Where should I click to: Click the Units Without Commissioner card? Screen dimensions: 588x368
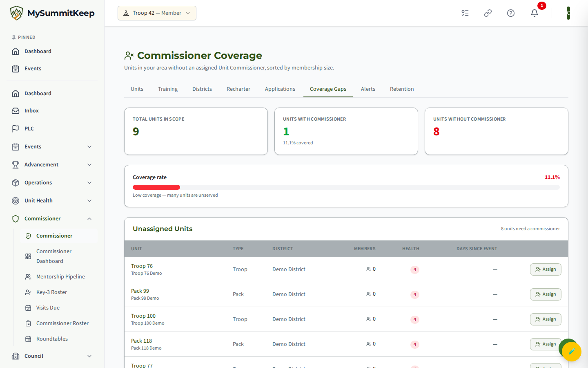click(497, 131)
